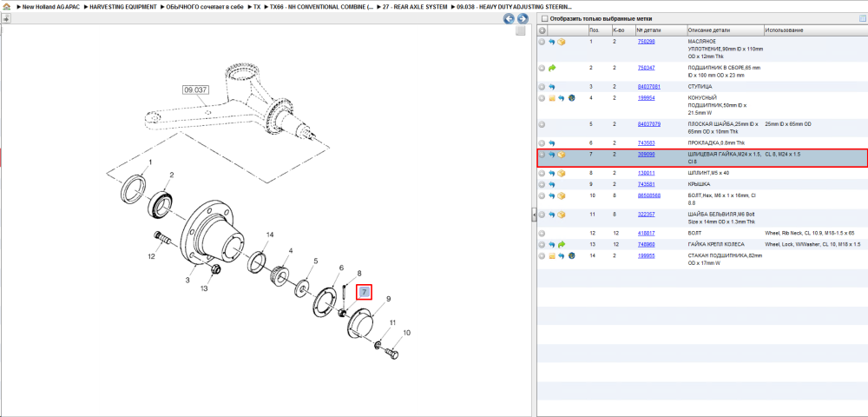Screen dimensions: 868x417
Task: Open part number link 309090
Action: coord(646,155)
